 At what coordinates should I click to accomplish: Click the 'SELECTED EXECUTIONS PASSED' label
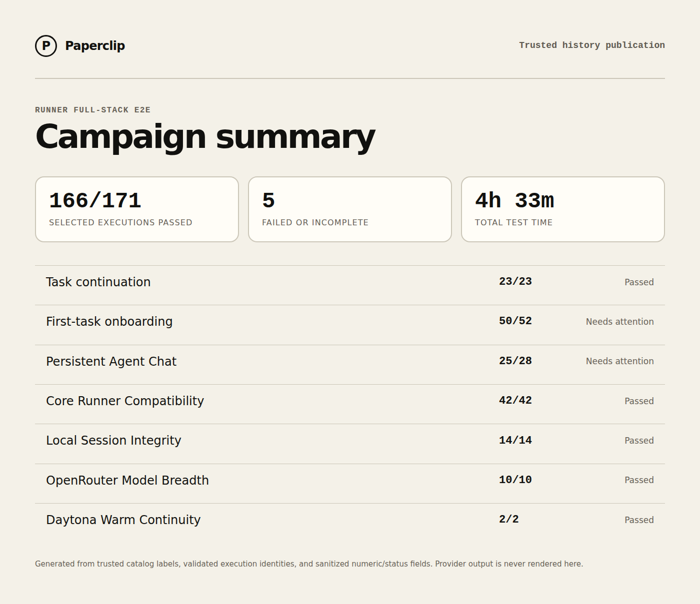[x=120, y=222]
